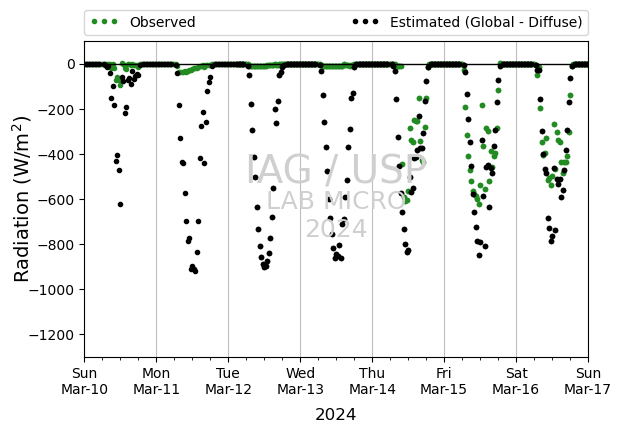The width and height of the screenshot is (622, 433).
Task: Click the 2024 x-axis title
Action: [x=336, y=415]
